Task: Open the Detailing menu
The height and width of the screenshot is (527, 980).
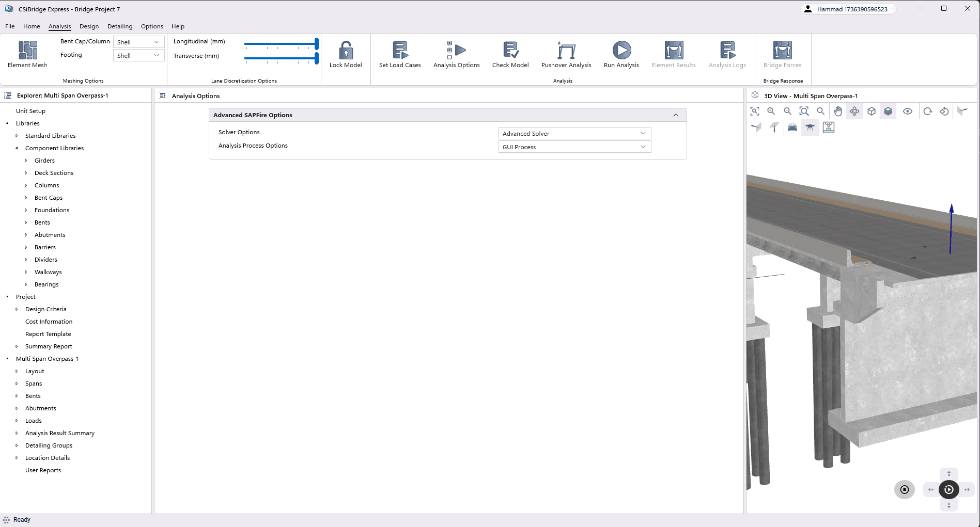Action: point(119,26)
